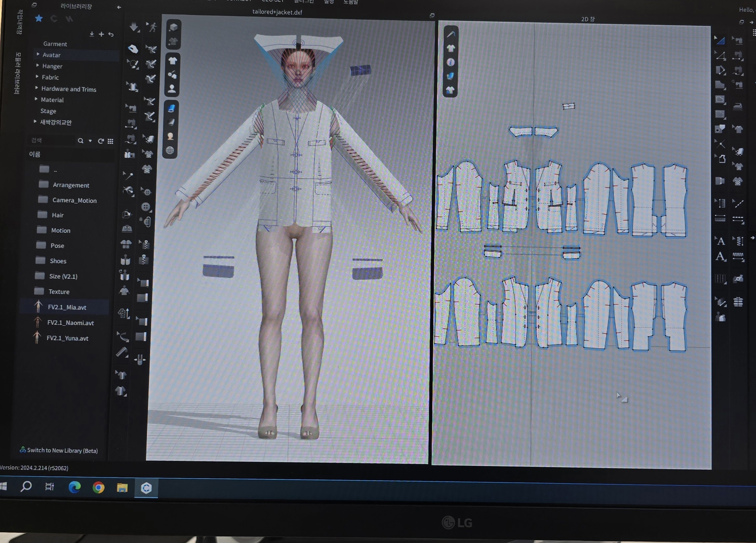Open the Pose folder
This screenshot has height=543, width=756.
click(x=57, y=246)
